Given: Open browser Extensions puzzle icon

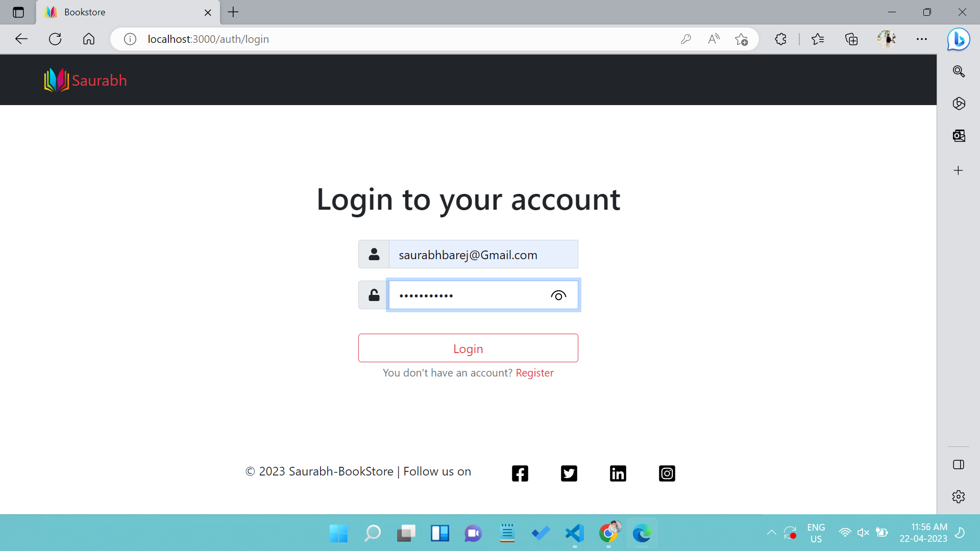Looking at the screenshot, I should click(x=780, y=39).
